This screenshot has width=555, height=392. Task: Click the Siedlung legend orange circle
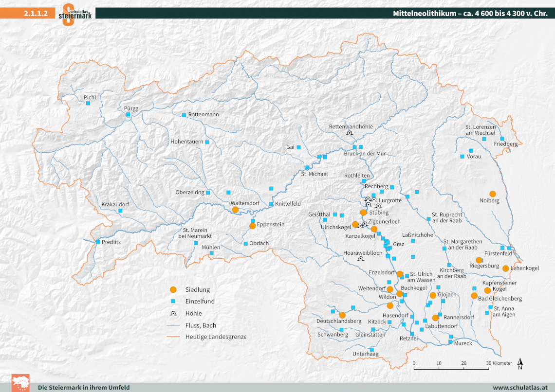[x=172, y=289]
